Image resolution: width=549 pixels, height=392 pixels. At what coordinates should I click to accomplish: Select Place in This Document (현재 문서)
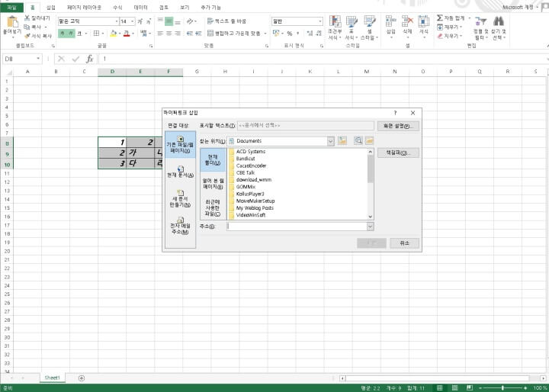point(180,172)
